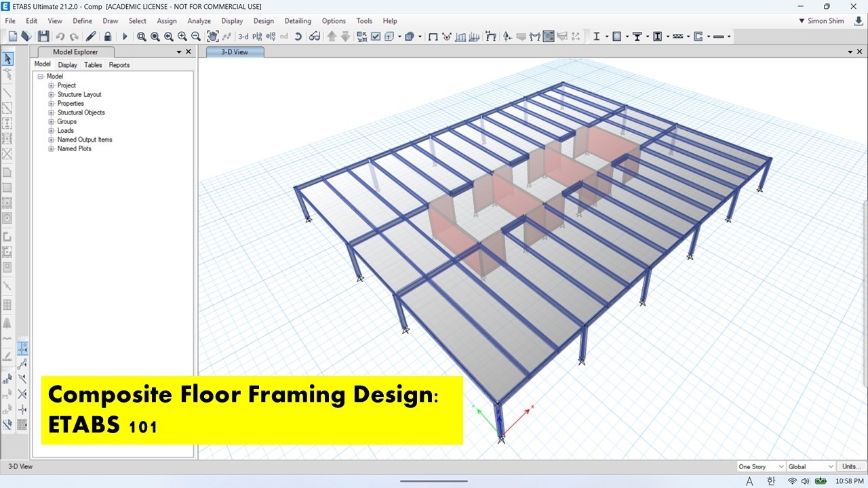
Task: Click the pencil refresh-view icon
Action: 90,37
